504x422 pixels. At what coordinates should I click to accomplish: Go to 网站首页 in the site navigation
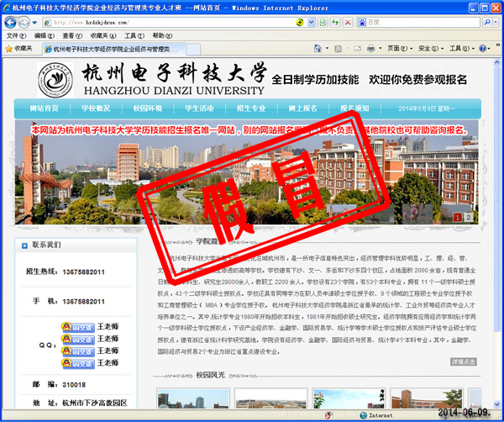pos(44,108)
